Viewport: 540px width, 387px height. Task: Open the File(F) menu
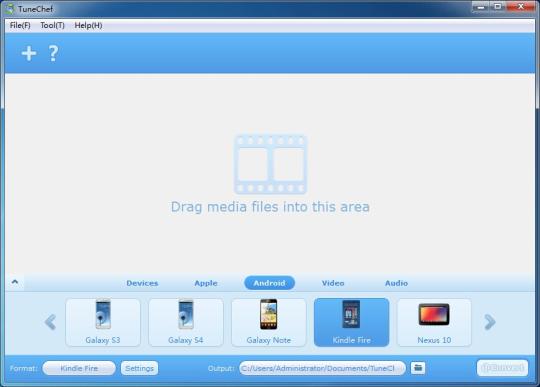pos(20,25)
